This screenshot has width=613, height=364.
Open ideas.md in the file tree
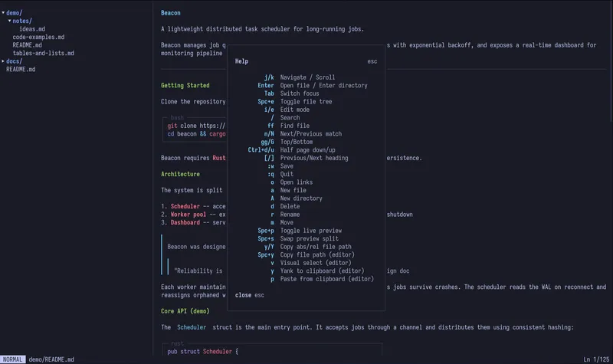coord(31,29)
